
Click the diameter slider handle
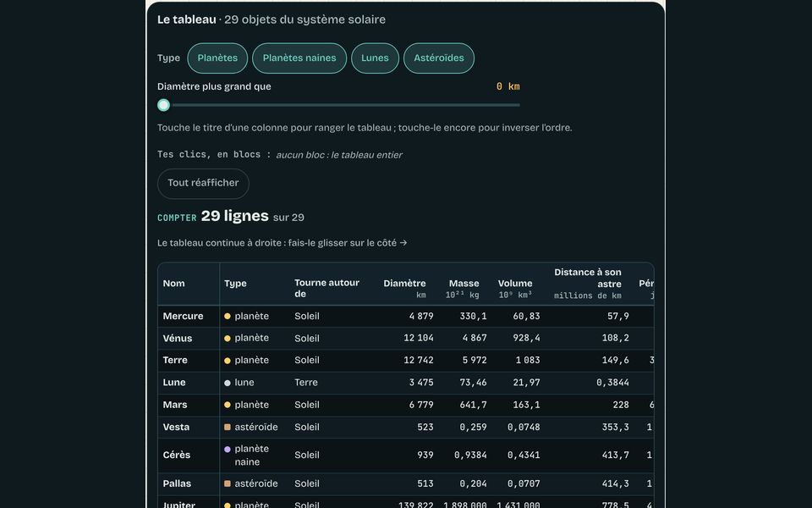coord(163,105)
